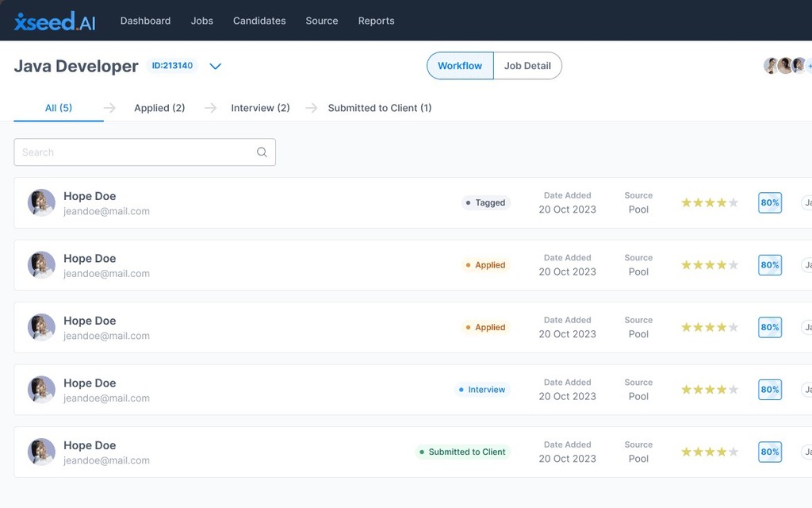Screen dimensions: 812x508
Task: Open Hope Doe name in Submitted to Client row
Action: click(x=90, y=445)
